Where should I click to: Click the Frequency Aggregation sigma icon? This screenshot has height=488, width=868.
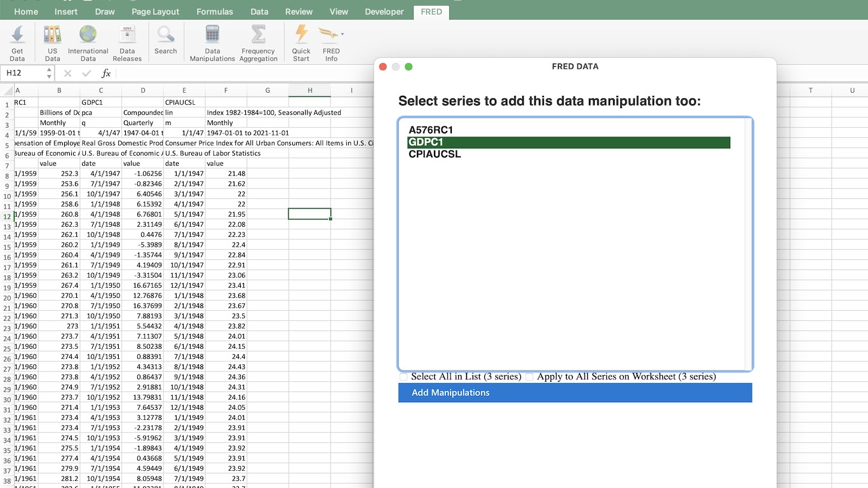click(x=258, y=35)
